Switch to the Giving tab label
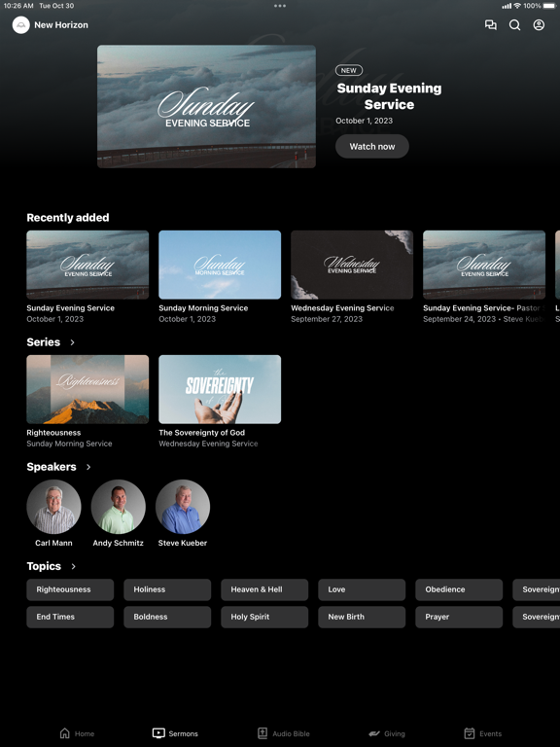 click(395, 733)
